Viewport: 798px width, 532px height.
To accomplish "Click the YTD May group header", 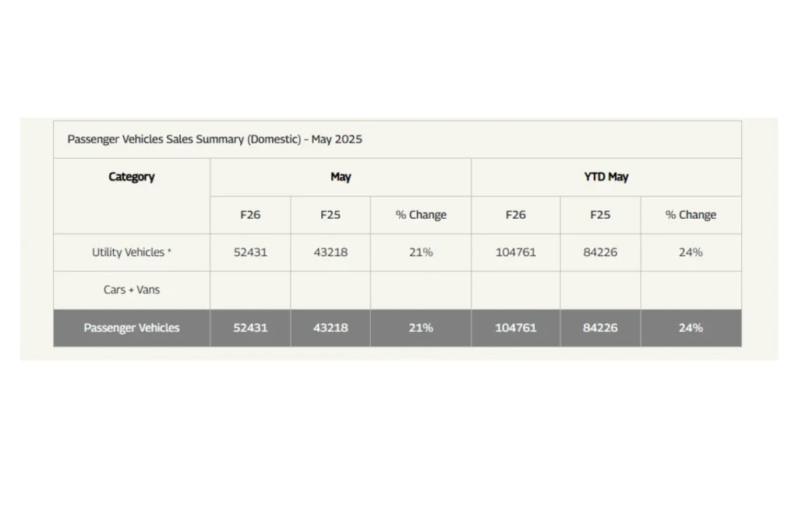I will click(606, 177).
